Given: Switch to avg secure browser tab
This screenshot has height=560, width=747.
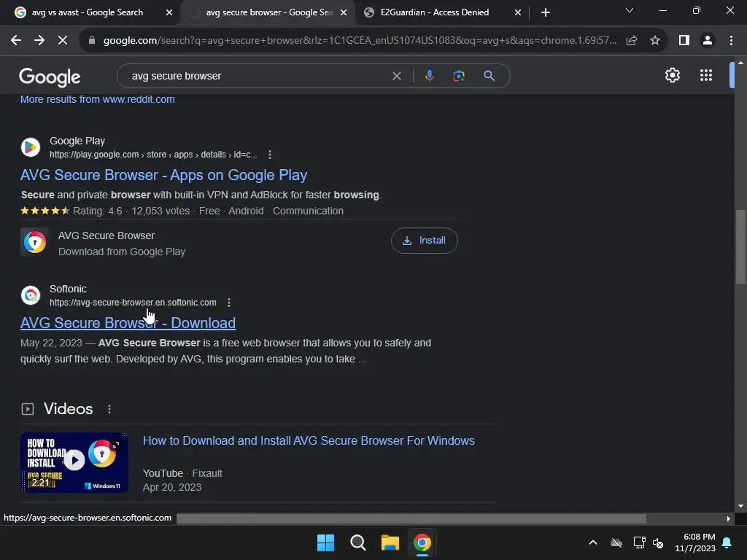Looking at the screenshot, I should point(268,12).
